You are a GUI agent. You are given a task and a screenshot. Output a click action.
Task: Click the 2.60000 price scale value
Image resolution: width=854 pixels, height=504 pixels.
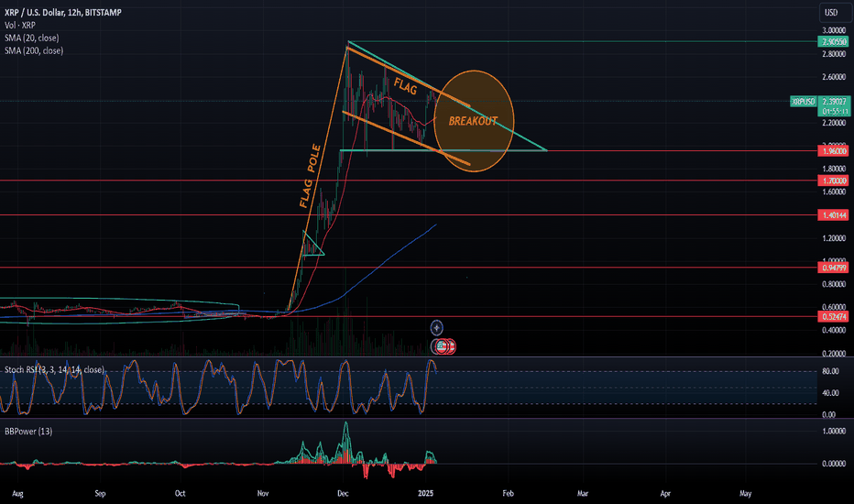pos(834,77)
